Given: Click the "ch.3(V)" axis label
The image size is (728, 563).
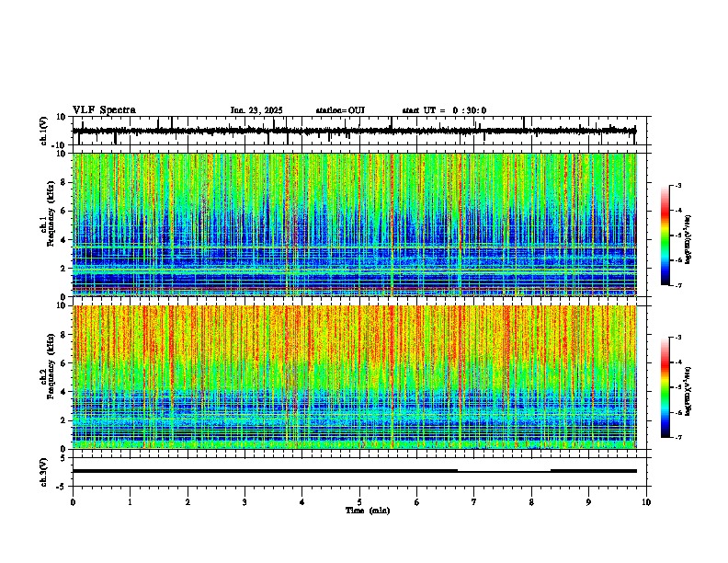Looking at the screenshot, I should [44, 473].
